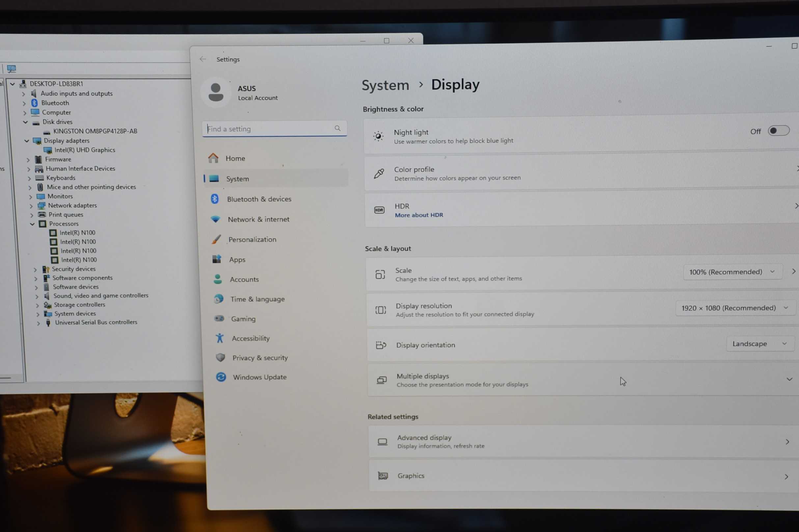
Task: Toggle the Night light switch
Action: point(778,131)
